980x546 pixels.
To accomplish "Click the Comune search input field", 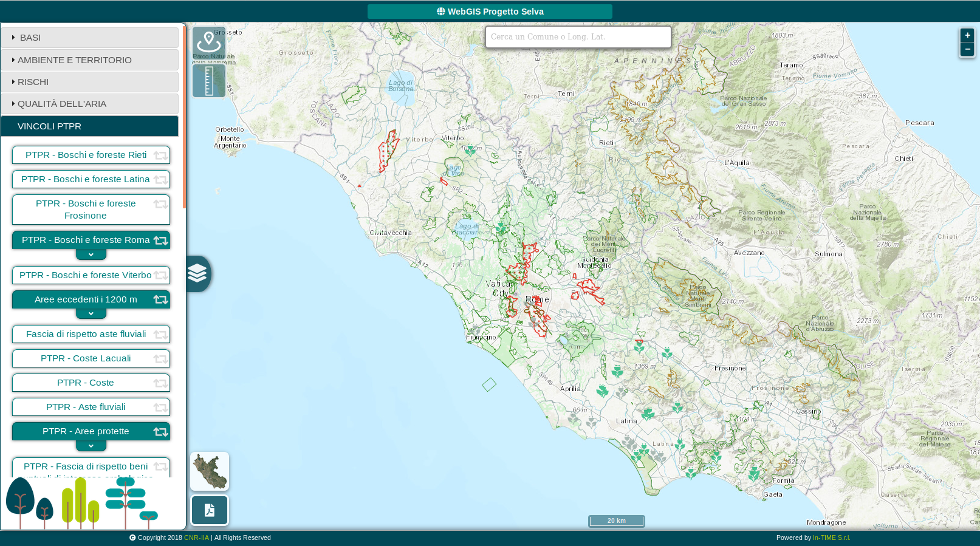I will coord(578,37).
